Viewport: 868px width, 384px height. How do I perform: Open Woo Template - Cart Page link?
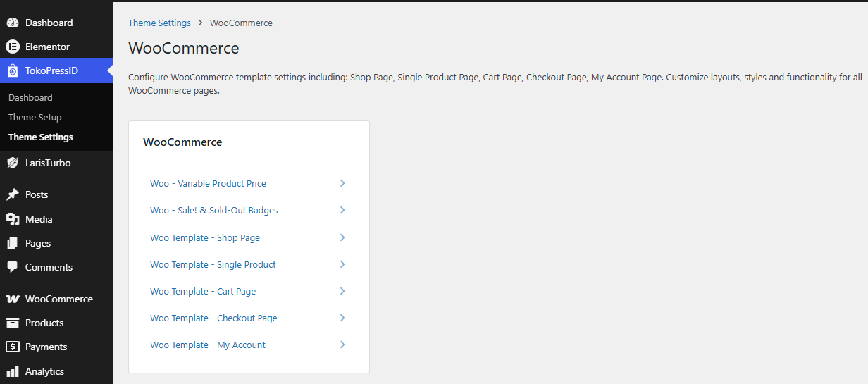tap(203, 291)
